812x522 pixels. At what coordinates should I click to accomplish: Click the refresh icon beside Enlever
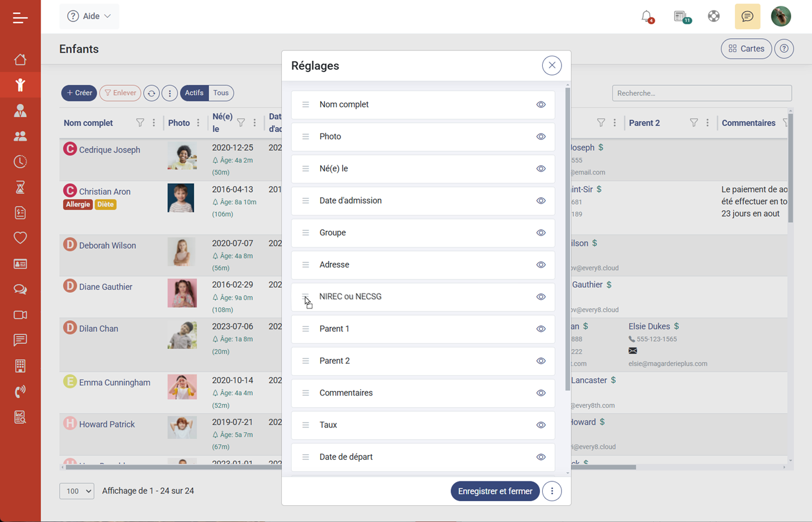pyautogui.click(x=151, y=93)
